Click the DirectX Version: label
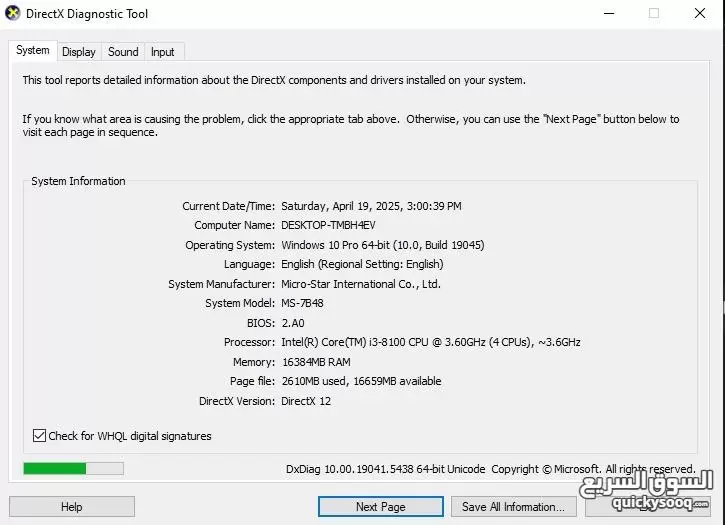 [237, 401]
